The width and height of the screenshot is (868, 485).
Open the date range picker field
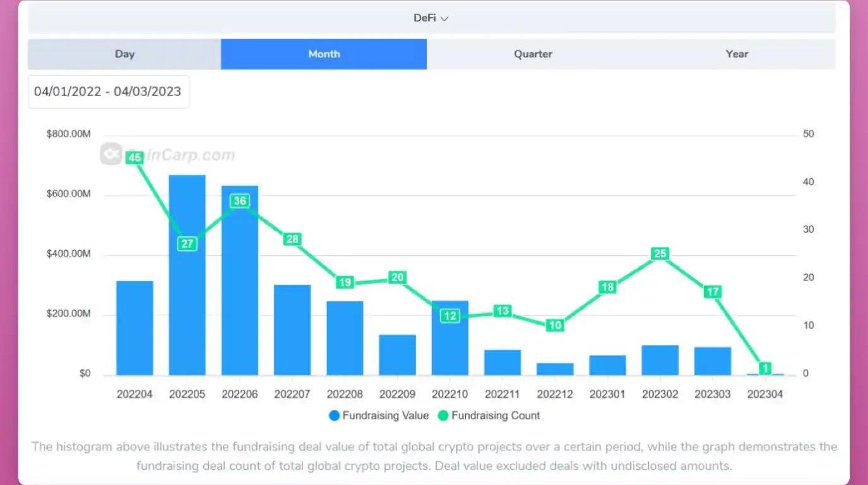point(108,92)
